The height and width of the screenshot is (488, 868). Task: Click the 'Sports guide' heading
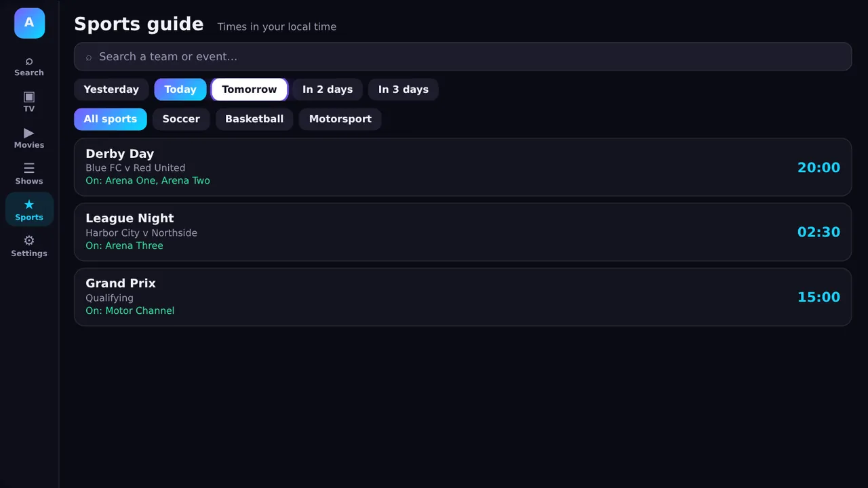click(139, 24)
